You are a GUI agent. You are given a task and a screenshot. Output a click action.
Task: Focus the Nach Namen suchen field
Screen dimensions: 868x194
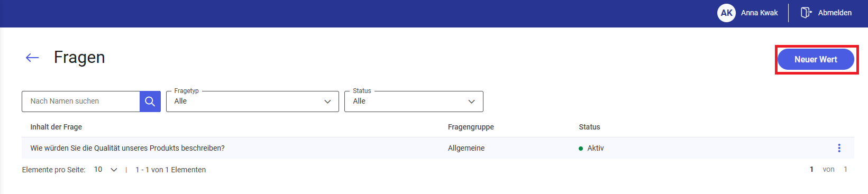81,101
